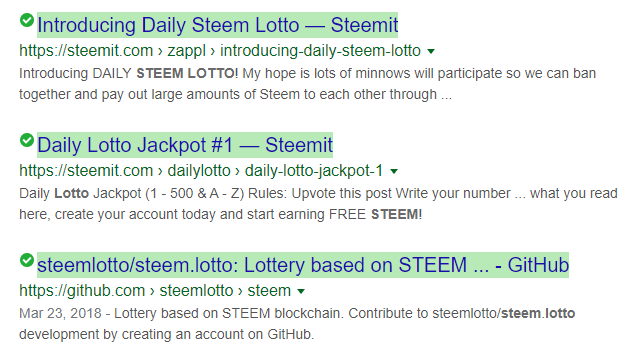Open the Daily Lotto Jackpot #1 — Steemit result
Screen dimensions: 640x361
pyautogui.click(x=185, y=145)
